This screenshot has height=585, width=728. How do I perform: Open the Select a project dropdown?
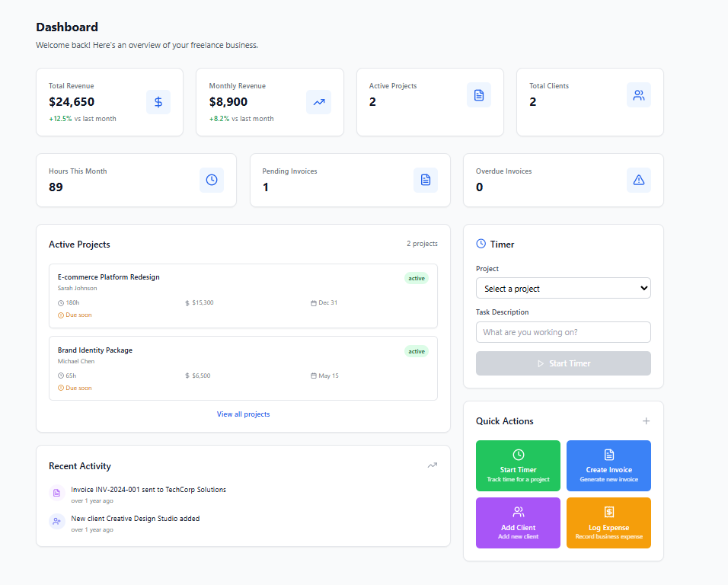(x=563, y=289)
